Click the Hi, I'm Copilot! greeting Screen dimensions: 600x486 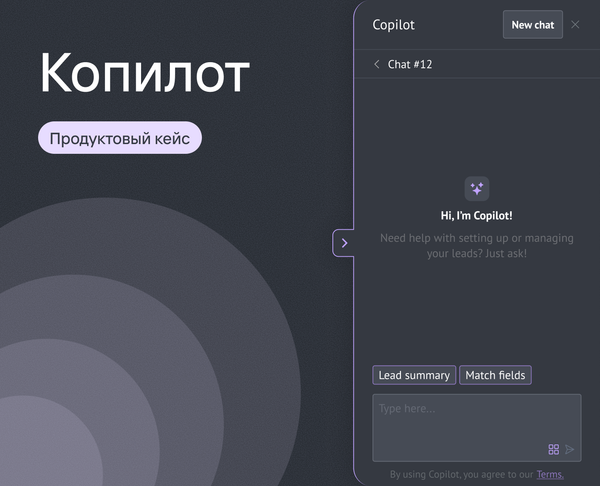point(476,216)
